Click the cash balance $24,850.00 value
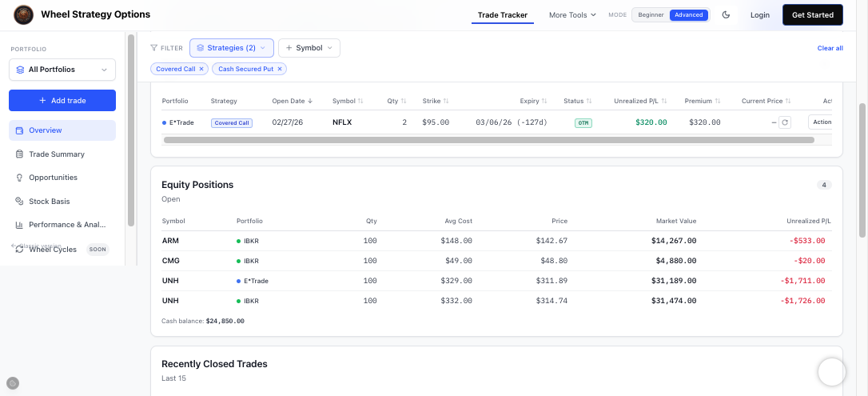The height and width of the screenshot is (396, 868). pyautogui.click(x=225, y=321)
